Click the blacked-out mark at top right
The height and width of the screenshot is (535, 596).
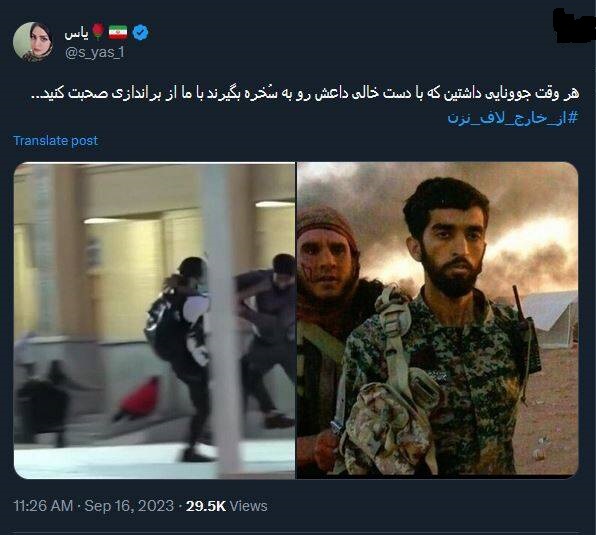pos(573,25)
